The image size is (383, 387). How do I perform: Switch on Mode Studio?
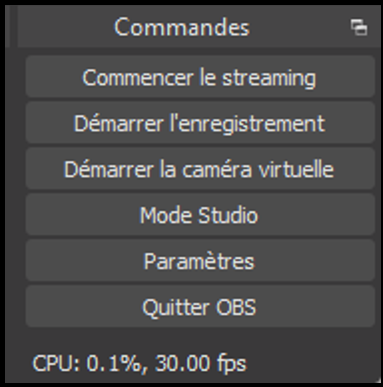(200, 214)
